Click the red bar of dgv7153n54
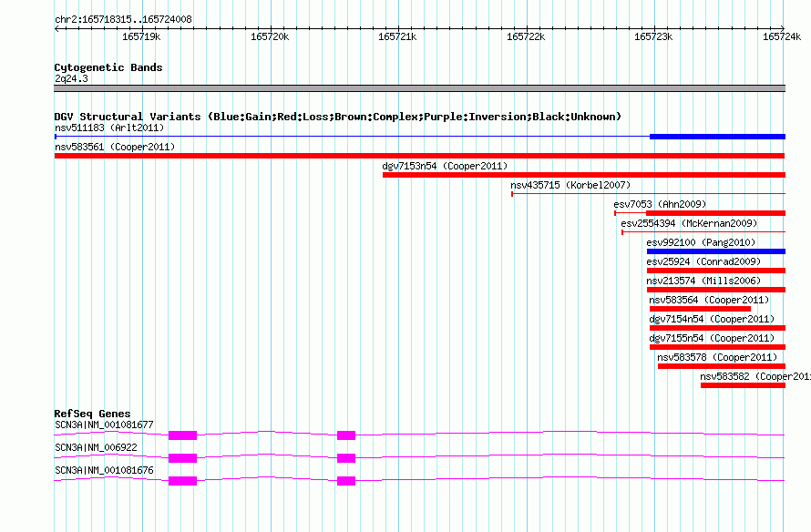 (x=584, y=175)
